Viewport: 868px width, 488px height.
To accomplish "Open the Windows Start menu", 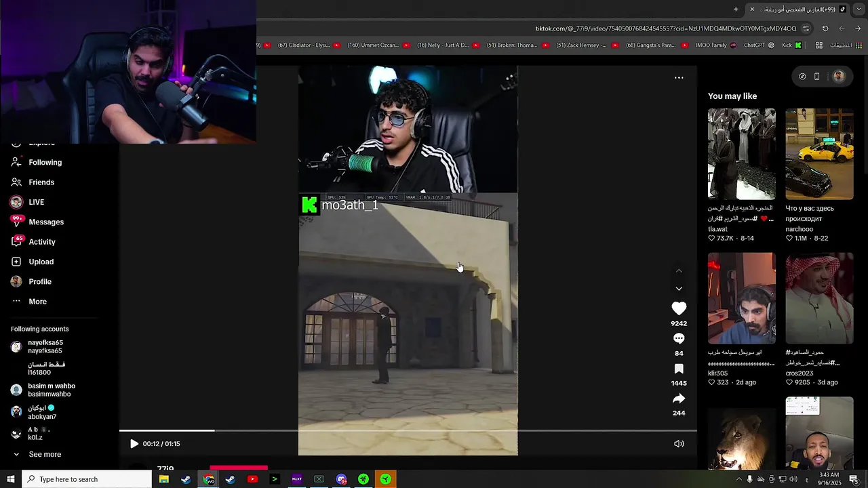I will coord(10,479).
